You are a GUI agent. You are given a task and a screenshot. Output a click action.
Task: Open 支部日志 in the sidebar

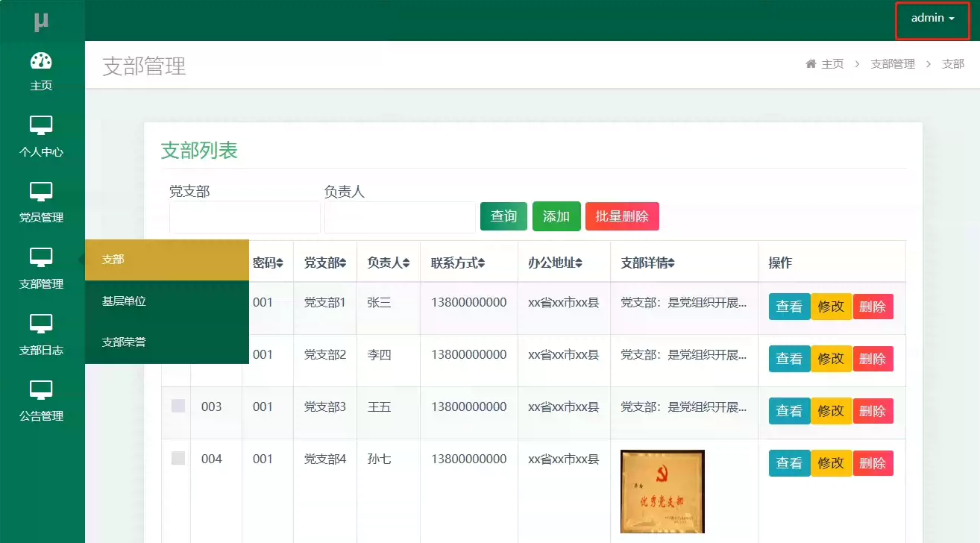[x=41, y=334]
